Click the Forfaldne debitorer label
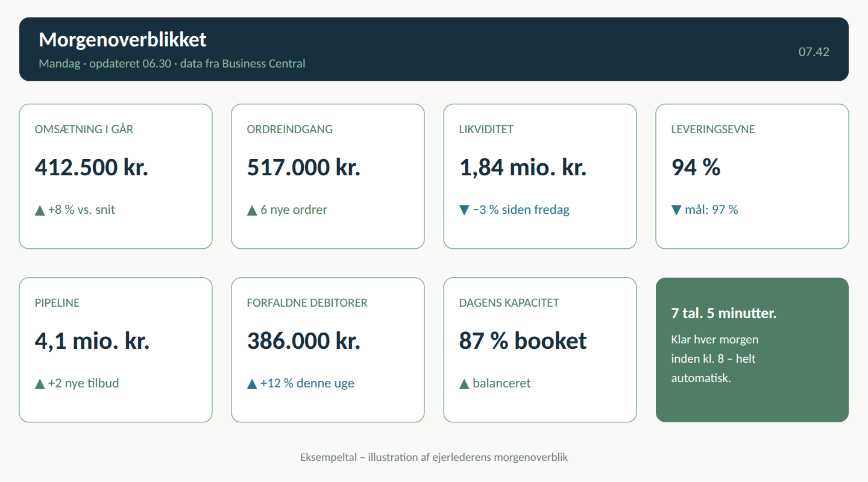The image size is (868, 482). tap(307, 302)
